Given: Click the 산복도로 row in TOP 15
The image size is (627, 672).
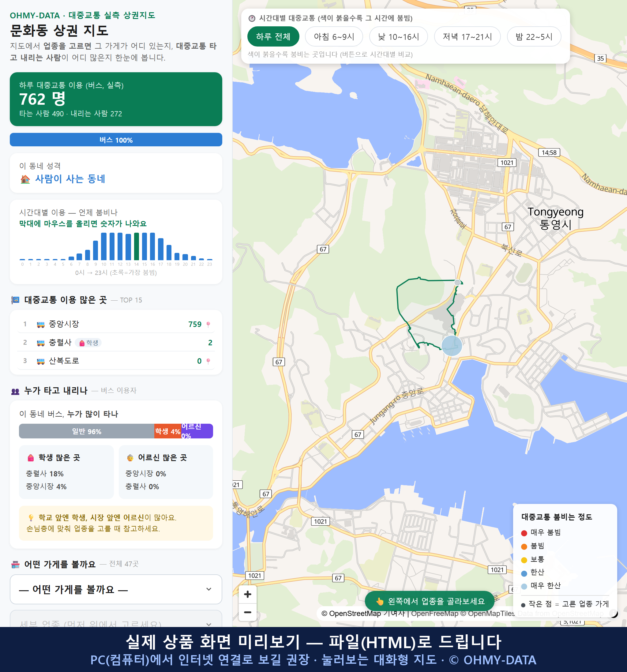Looking at the screenshot, I should [x=116, y=361].
